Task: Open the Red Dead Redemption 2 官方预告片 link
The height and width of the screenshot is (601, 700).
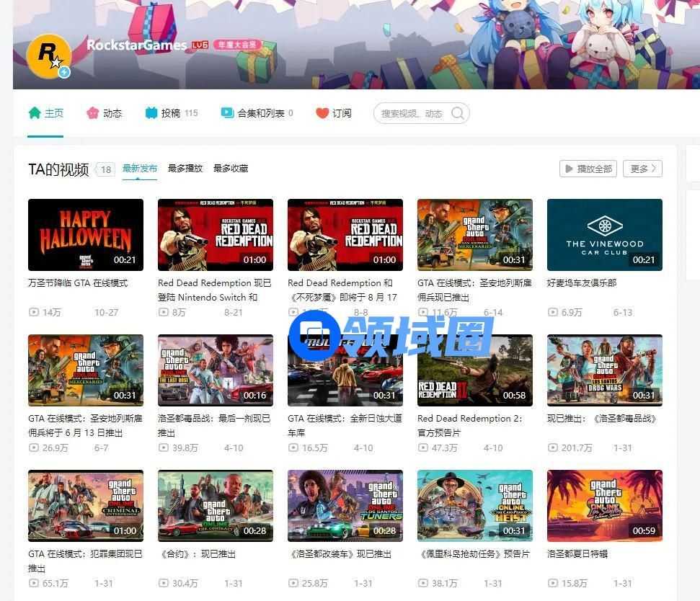Action: 470,425
